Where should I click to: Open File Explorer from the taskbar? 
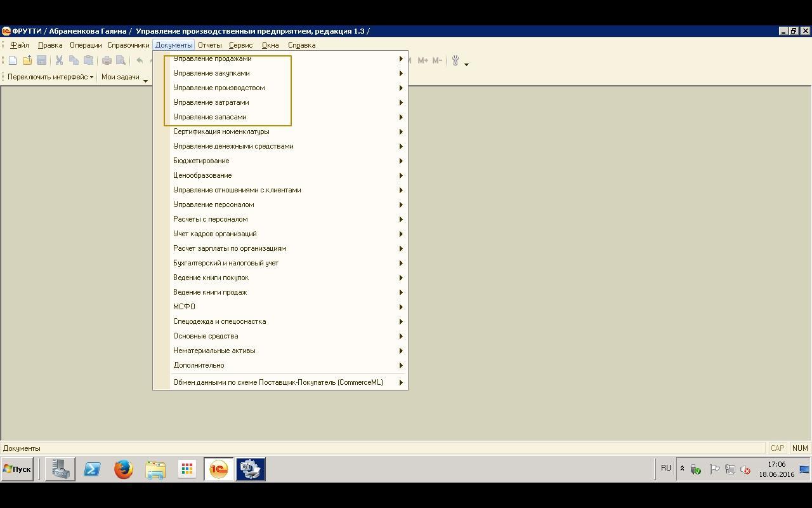coord(155,469)
